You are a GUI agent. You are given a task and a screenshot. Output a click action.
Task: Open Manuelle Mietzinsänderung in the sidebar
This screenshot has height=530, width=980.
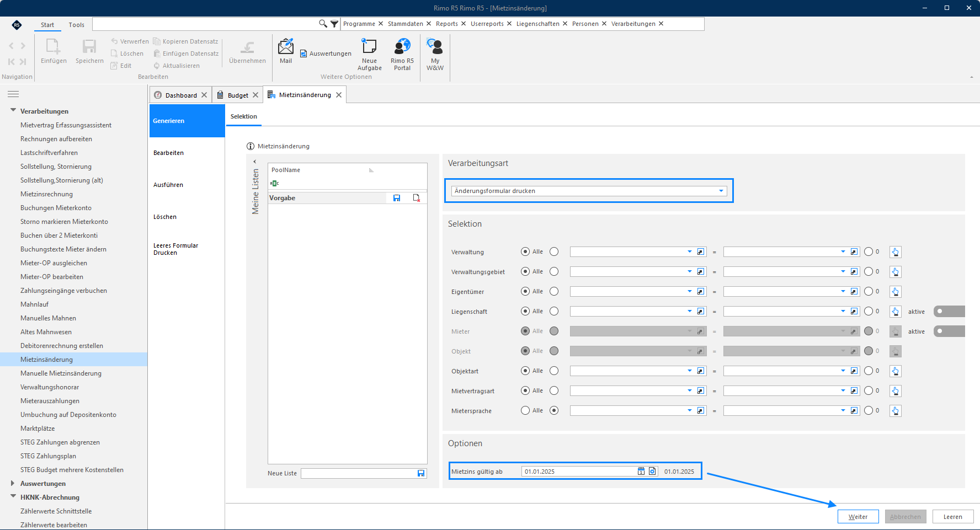(61, 373)
